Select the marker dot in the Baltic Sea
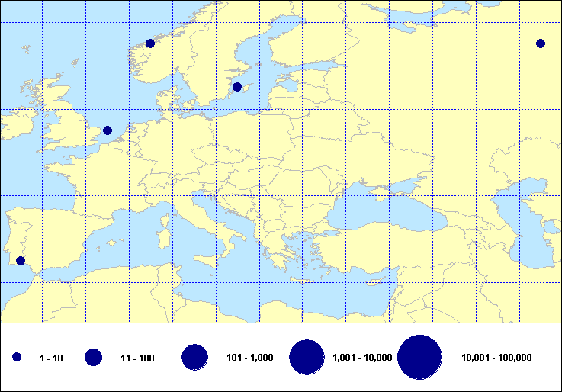562x392 pixels. click(x=237, y=87)
